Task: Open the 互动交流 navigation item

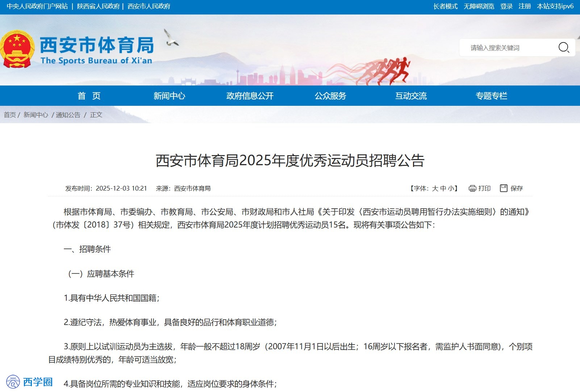Action: coord(411,96)
